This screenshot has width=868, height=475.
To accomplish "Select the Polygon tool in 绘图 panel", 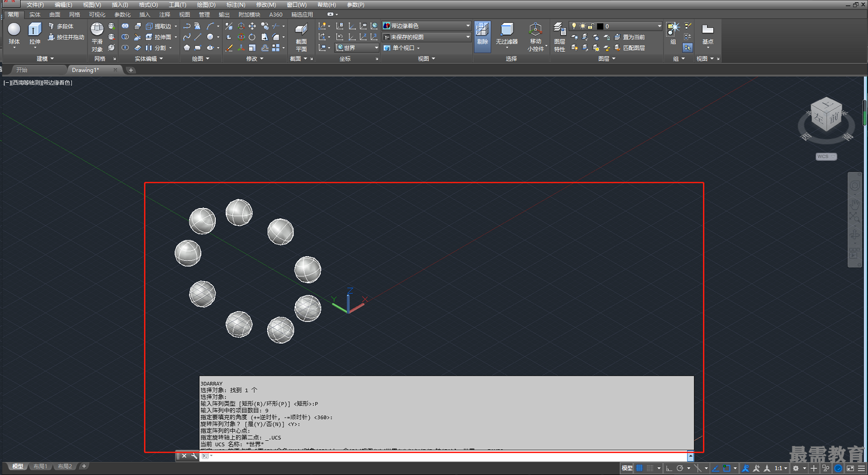I will 187,48.
